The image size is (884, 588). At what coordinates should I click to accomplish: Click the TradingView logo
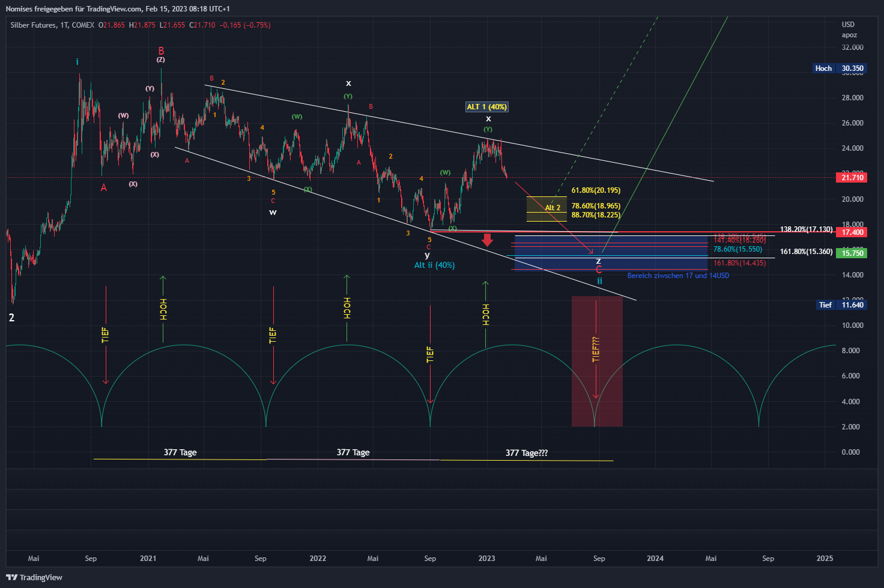[34, 577]
